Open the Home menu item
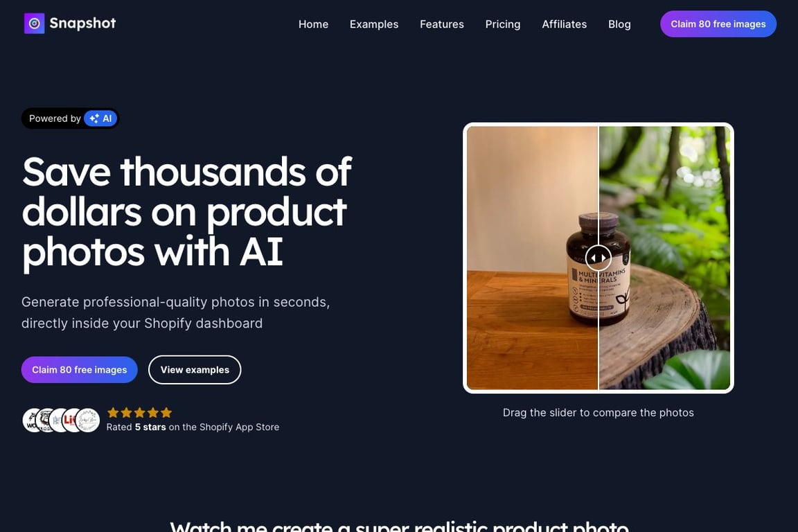798x532 pixels. click(314, 24)
